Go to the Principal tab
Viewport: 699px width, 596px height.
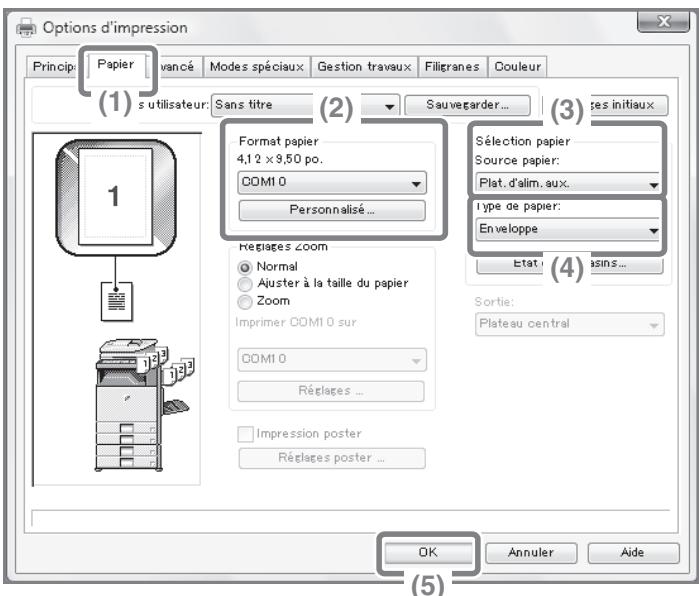pos(53,67)
